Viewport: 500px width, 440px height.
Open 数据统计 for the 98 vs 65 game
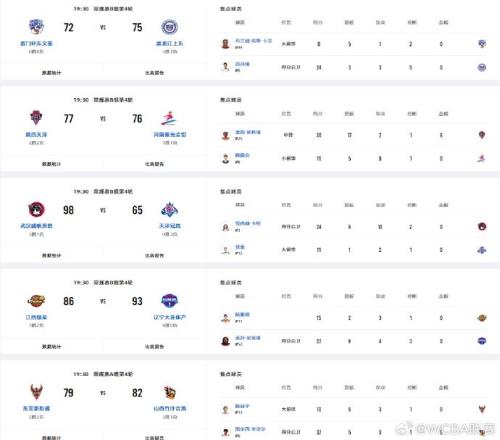pyautogui.click(x=51, y=255)
